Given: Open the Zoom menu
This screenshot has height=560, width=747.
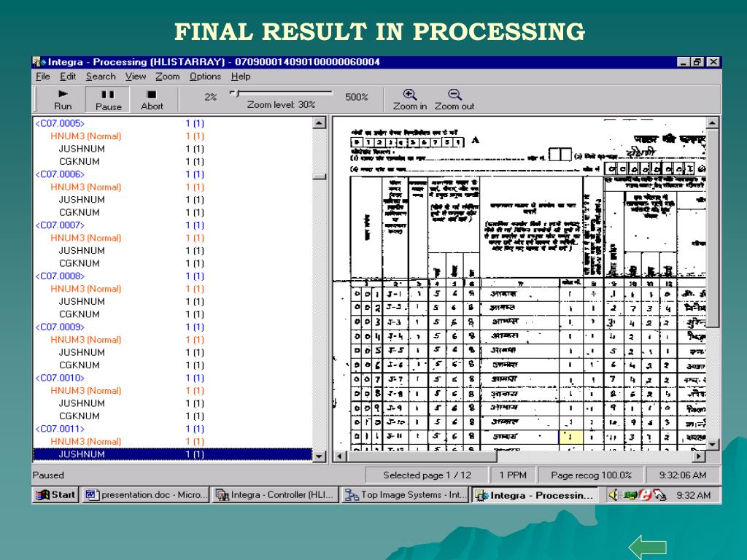Looking at the screenshot, I should (x=167, y=76).
